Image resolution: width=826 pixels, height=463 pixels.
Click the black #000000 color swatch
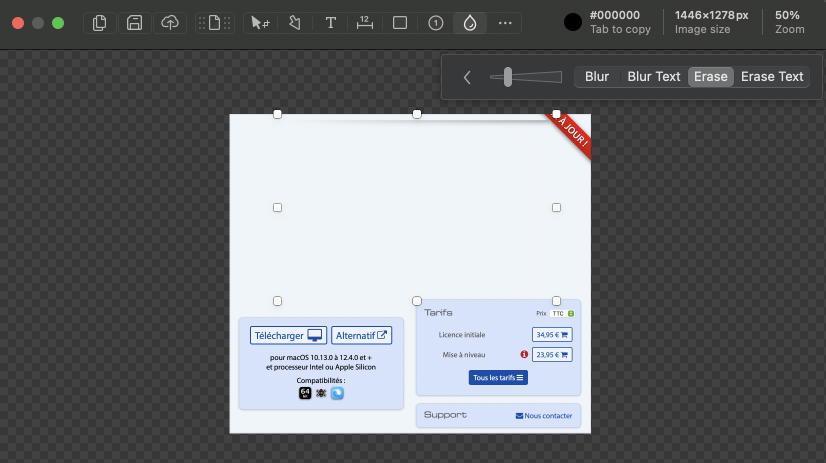(572, 23)
